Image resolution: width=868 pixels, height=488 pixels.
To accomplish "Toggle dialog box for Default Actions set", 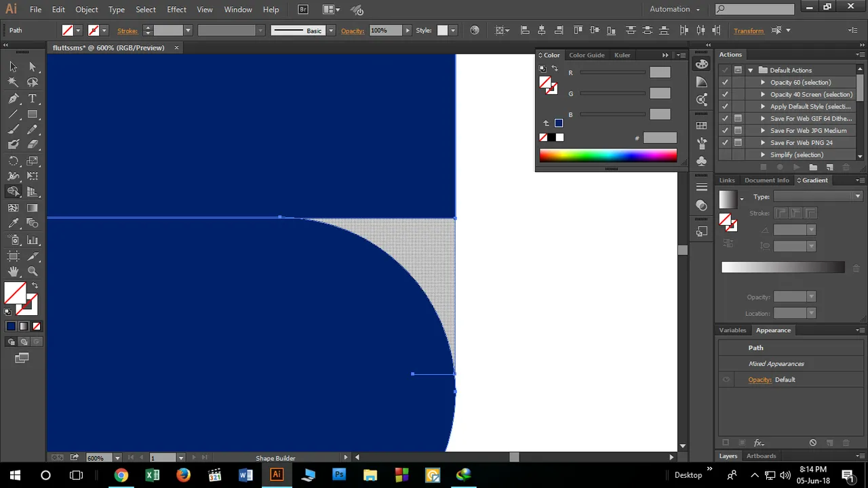I will point(738,70).
